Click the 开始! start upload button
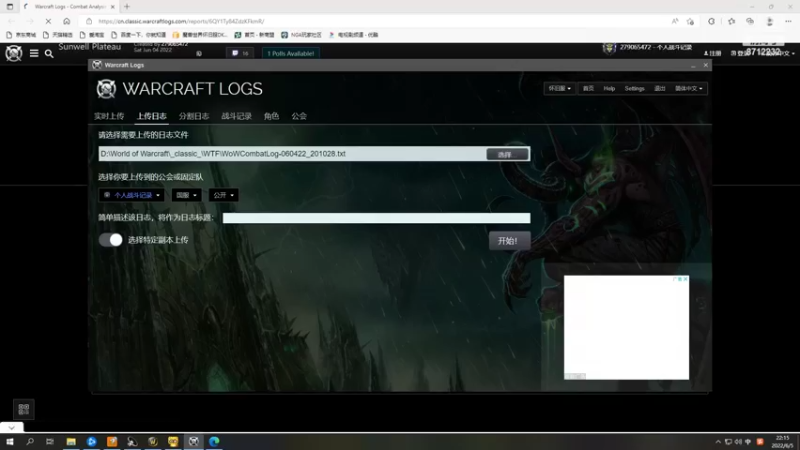This screenshot has width=800, height=450. [x=509, y=241]
